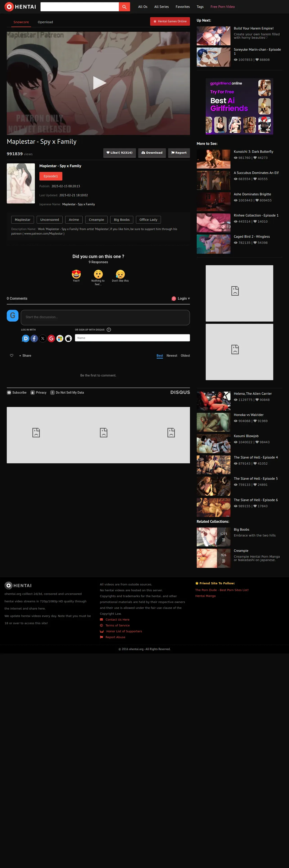Select the Episode1 button
Image resolution: width=289 pixels, height=868 pixels.
[x=51, y=176]
